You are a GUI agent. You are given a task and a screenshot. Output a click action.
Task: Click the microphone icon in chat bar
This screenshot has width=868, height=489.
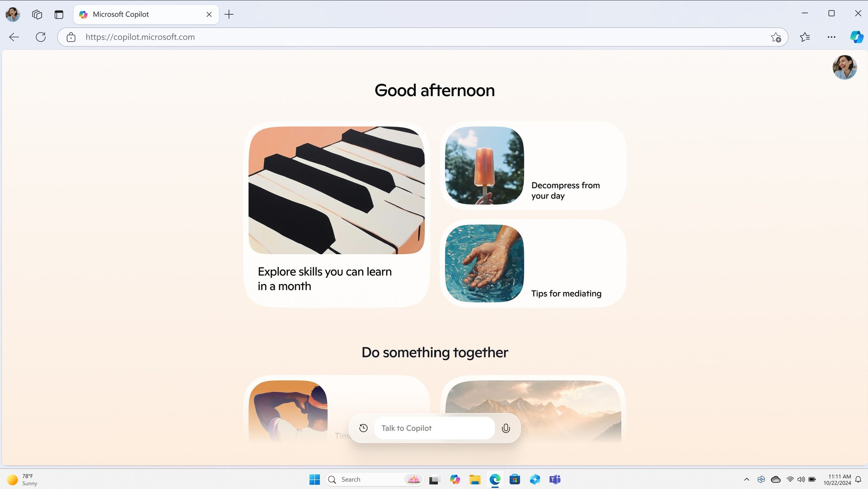[506, 427]
